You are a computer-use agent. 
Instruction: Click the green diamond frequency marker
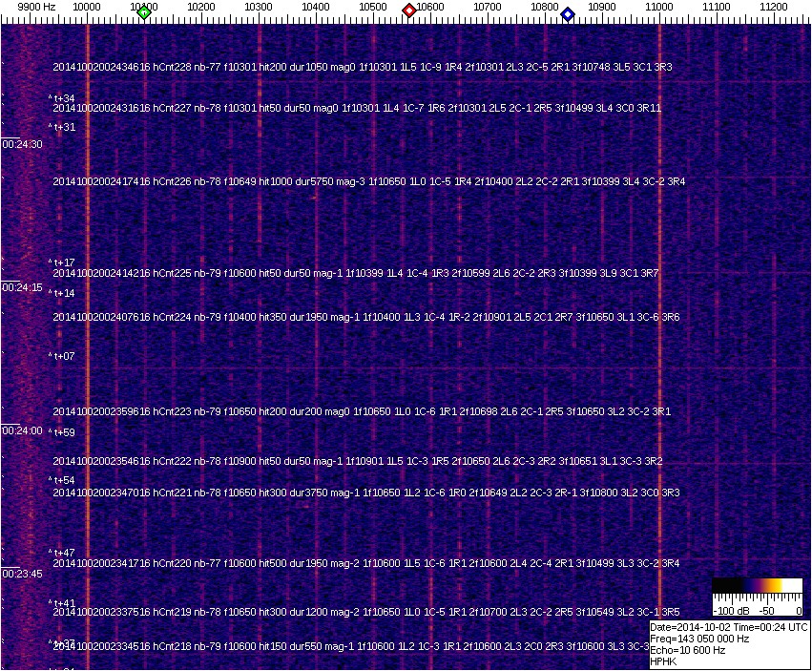(x=144, y=12)
